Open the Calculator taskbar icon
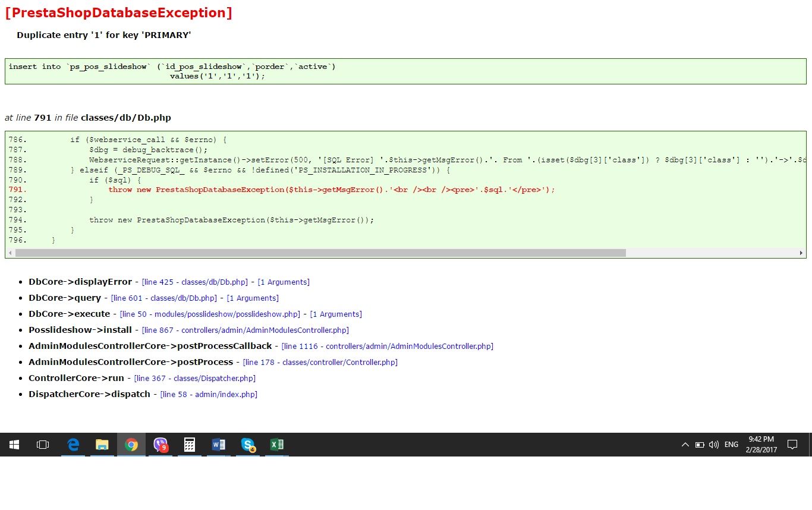The width and height of the screenshot is (812, 510). [190, 445]
